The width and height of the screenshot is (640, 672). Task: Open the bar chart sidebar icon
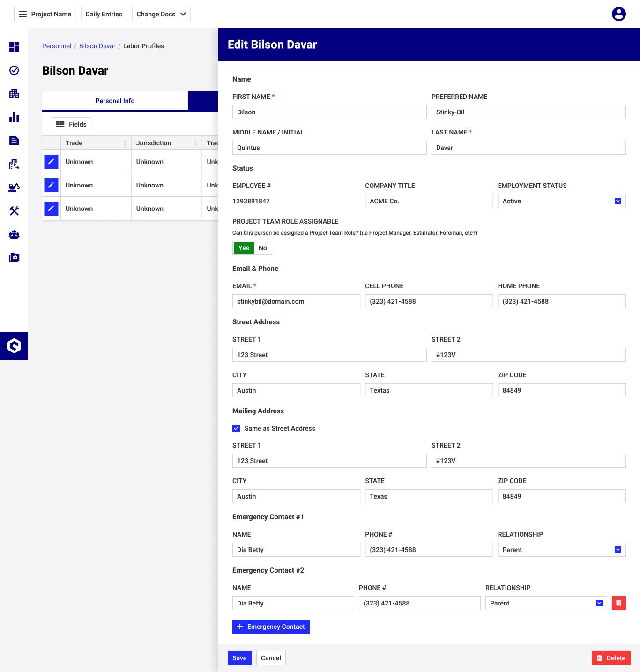[14, 117]
